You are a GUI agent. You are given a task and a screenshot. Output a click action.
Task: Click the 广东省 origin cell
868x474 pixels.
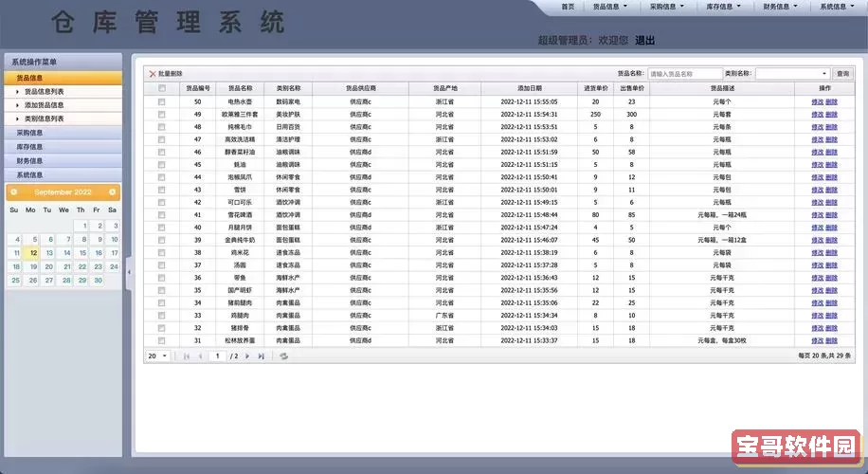(444, 316)
